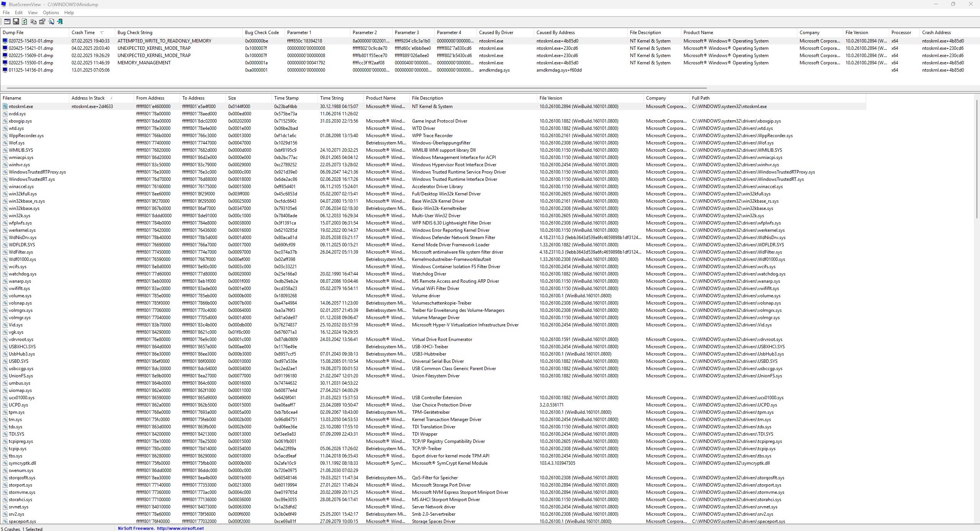The height and width of the screenshot is (531, 980).
Task: Click the Save Selected Items floppy icon
Action: 16,22
